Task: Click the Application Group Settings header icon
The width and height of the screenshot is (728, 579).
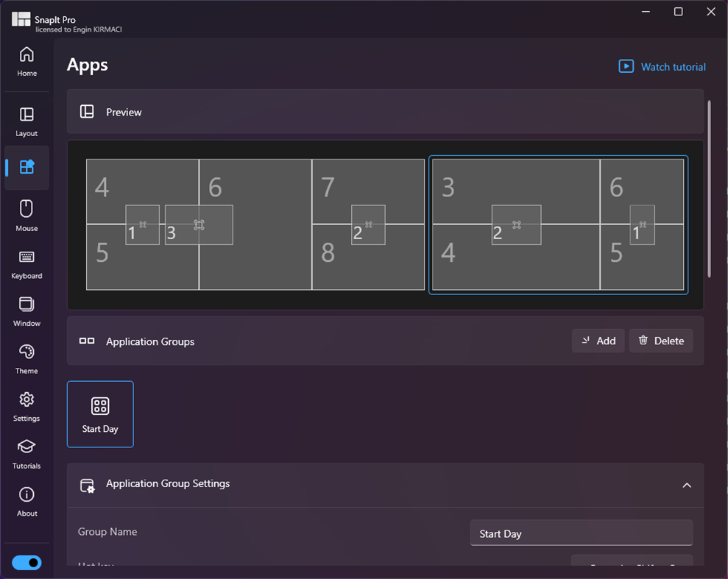Action: (88, 486)
